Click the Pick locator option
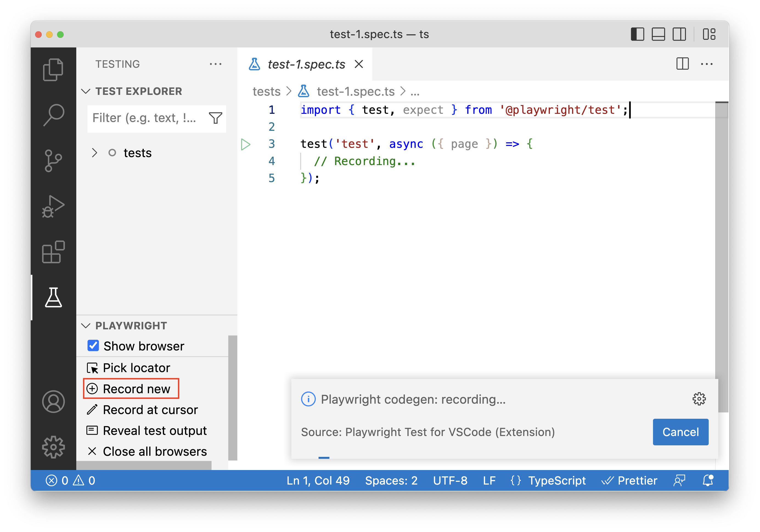Viewport: 760px width, 532px height. pos(137,367)
